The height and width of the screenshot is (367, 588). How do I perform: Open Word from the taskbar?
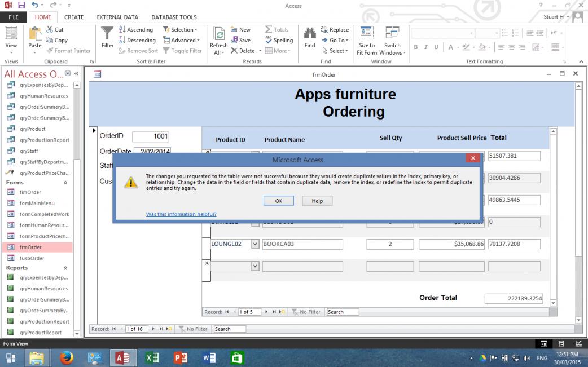pyautogui.click(x=209, y=357)
